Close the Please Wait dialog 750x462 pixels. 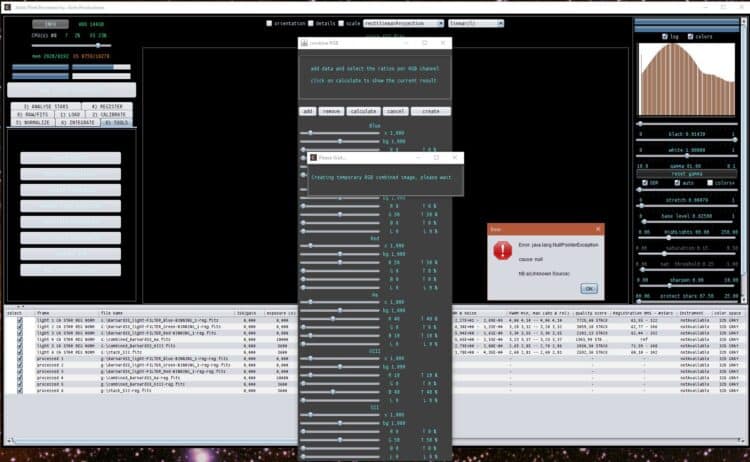pos(454,157)
